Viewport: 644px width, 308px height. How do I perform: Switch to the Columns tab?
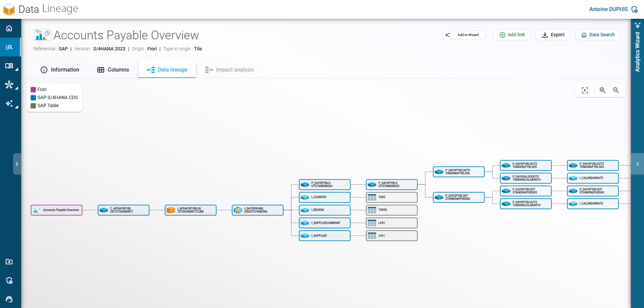pyautogui.click(x=113, y=70)
